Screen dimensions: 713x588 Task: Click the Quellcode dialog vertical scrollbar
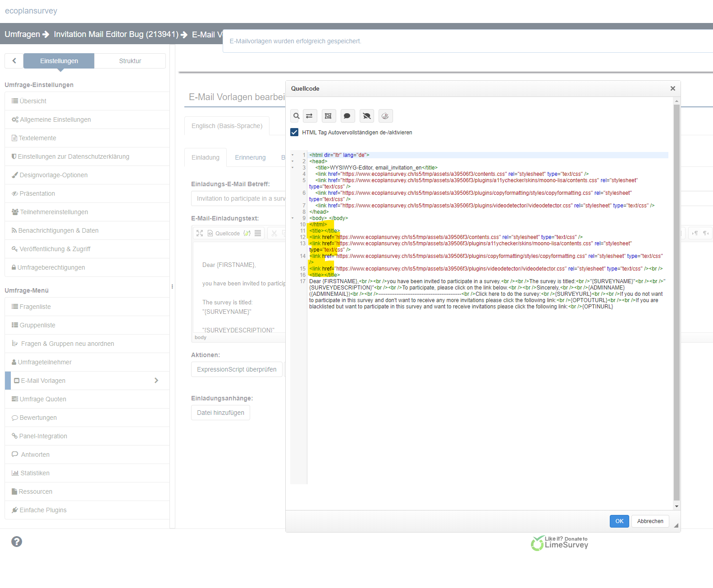pyautogui.click(x=676, y=302)
